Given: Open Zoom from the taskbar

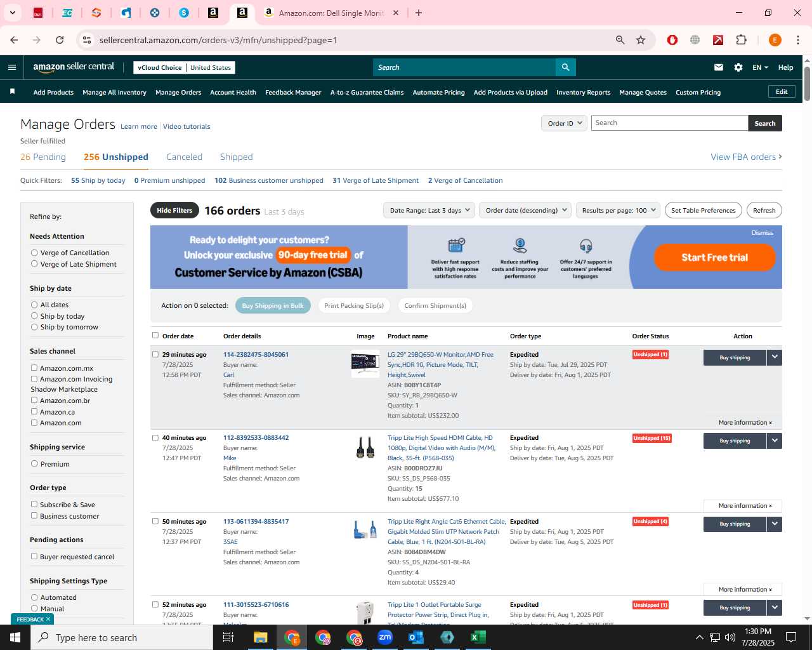Looking at the screenshot, I should (x=385, y=637).
